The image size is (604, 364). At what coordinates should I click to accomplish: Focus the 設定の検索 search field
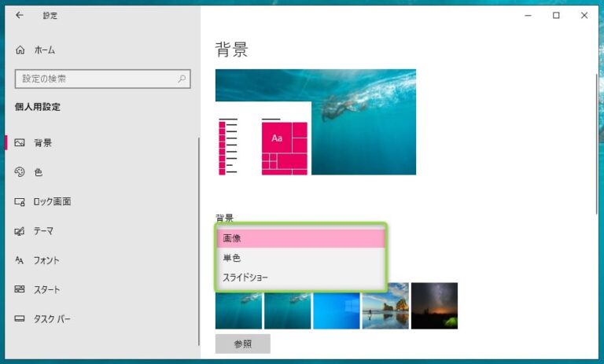[103, 79]
